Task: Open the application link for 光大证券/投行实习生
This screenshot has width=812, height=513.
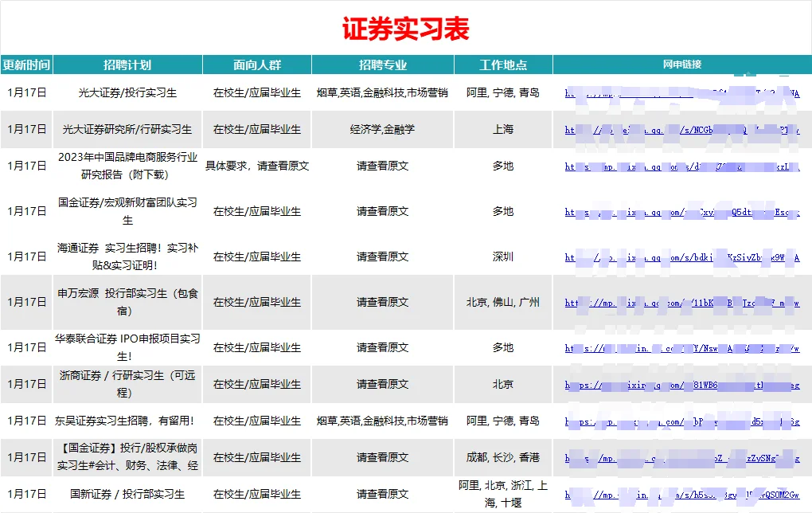Action: click(x=682, y=93)
